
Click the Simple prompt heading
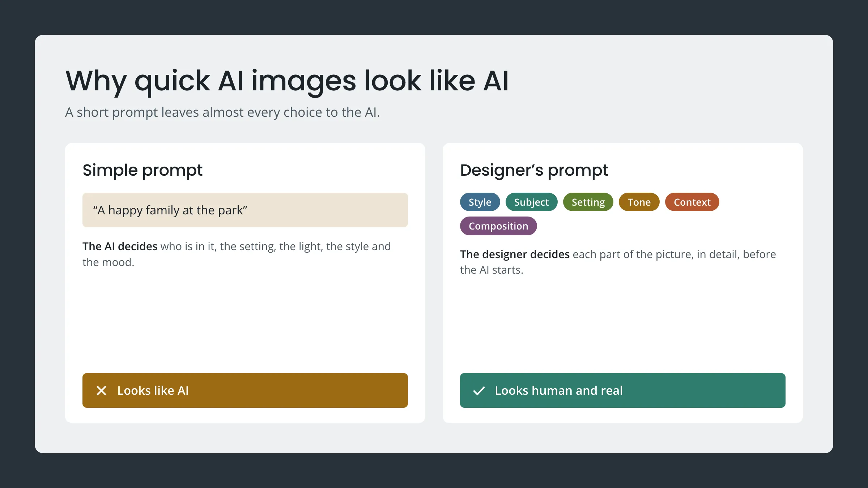142,170
